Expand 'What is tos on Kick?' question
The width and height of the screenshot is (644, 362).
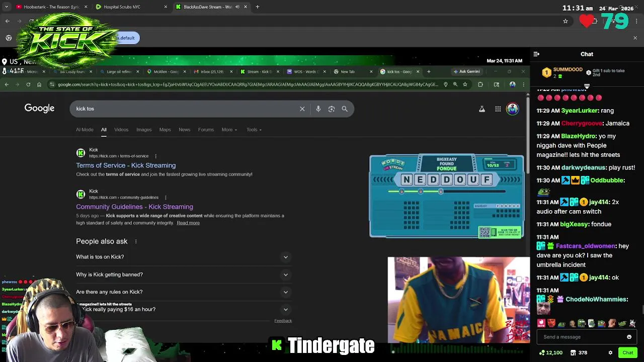[184, 257]
